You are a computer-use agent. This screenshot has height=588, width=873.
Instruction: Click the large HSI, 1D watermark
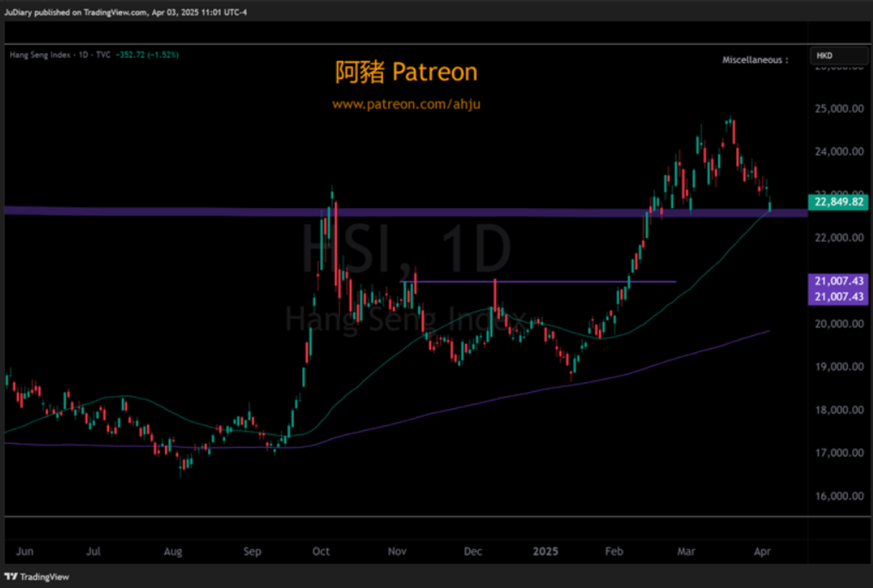coord(406,247)
